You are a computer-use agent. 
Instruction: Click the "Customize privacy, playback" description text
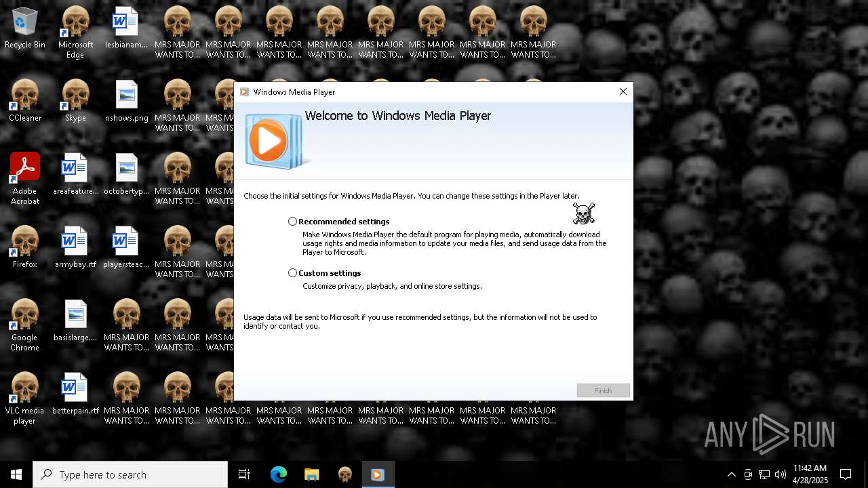point(393,286)
